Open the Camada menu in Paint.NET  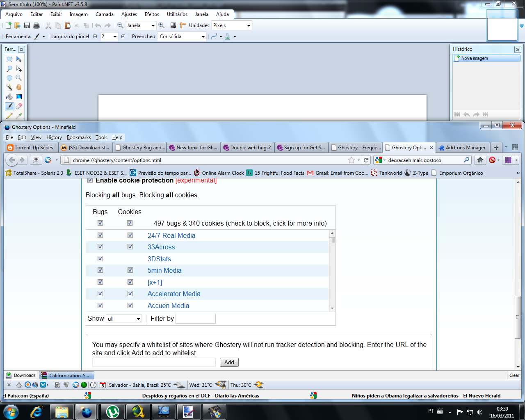105,14
